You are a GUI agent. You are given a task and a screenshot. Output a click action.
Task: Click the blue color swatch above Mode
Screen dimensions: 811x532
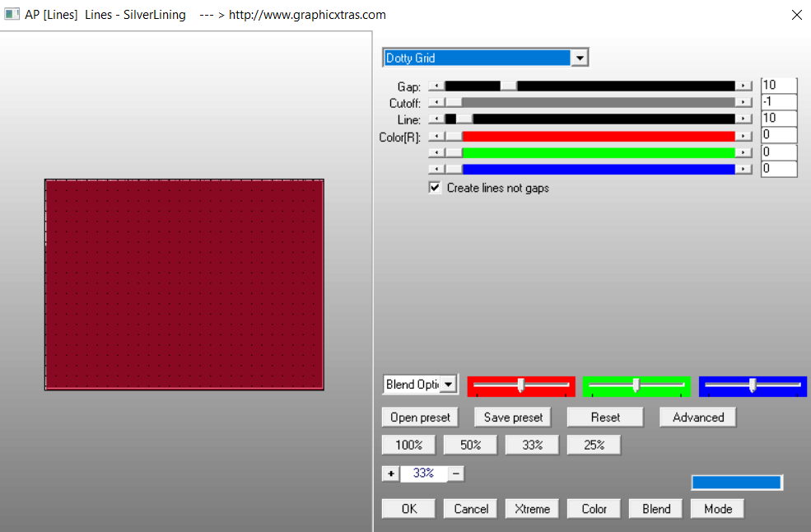737,483
